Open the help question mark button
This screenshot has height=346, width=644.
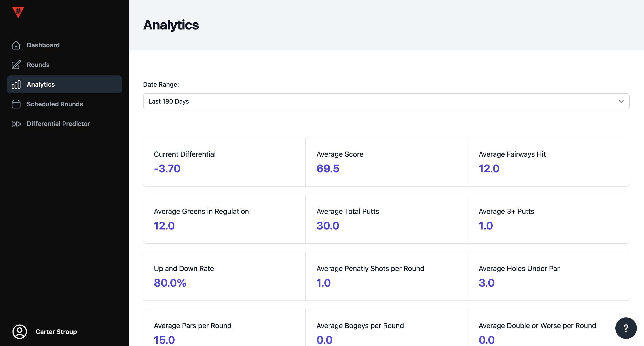(x=626, y=328)
